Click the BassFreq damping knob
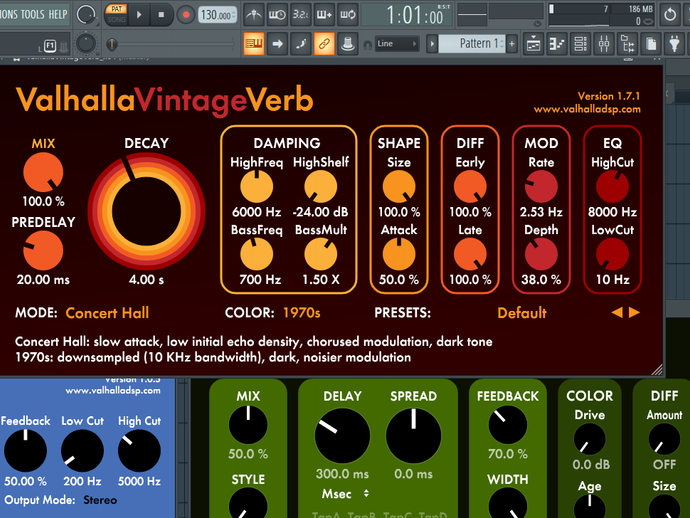The width and height of the screenshot is (690, 518). (x=257, y=254)
